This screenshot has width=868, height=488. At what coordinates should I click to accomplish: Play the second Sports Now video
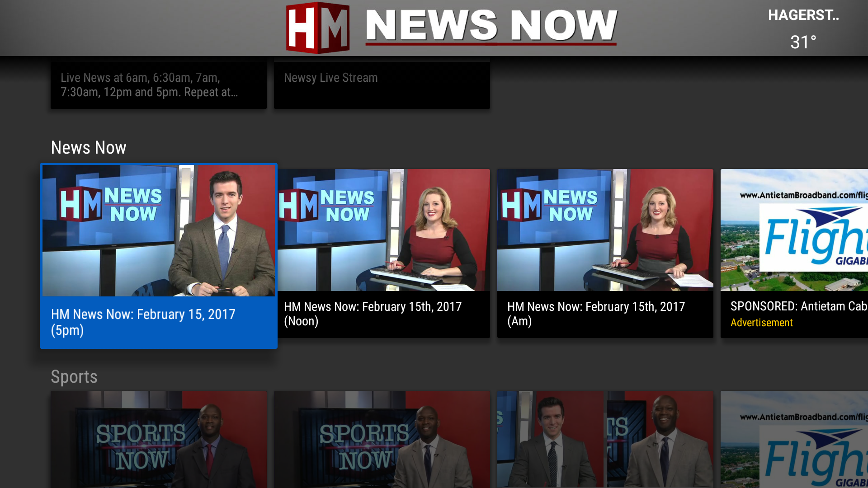[x=382, y=439]
